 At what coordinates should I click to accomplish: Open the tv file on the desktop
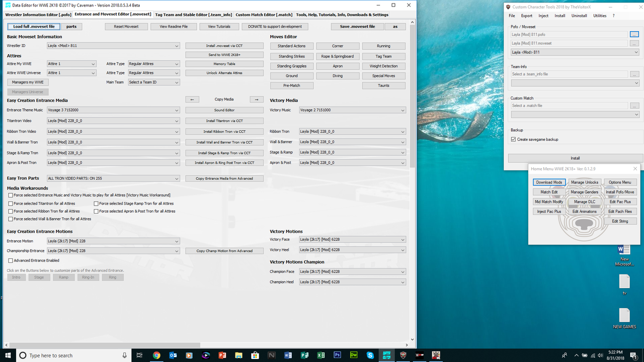[624, 285]
